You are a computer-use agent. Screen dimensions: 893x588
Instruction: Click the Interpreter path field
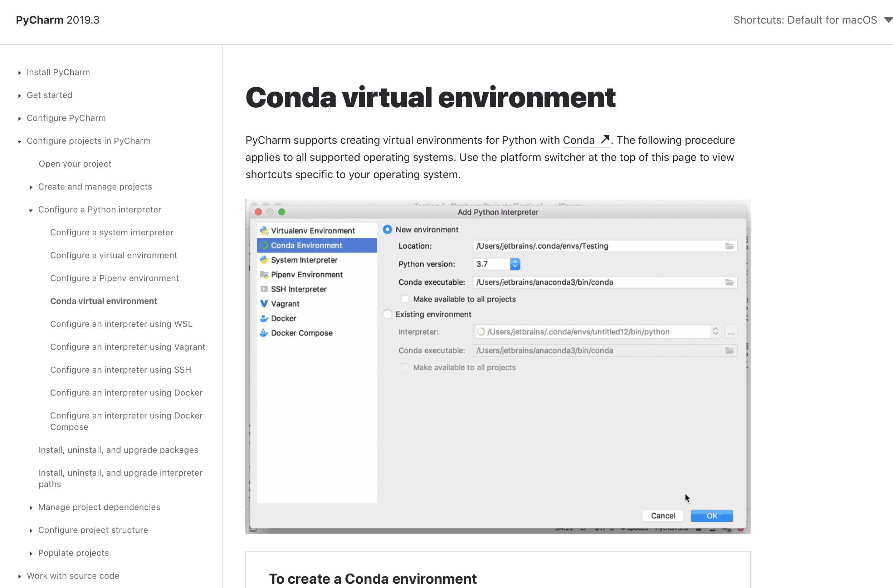tap(596, 332)
